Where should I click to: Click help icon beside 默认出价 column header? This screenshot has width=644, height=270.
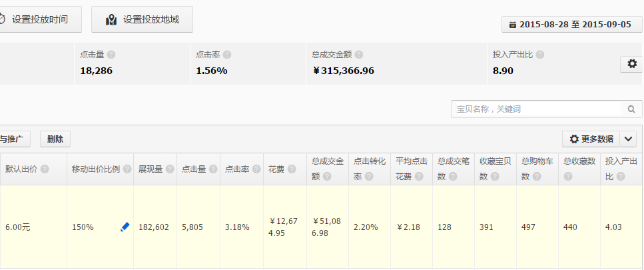point(45,169)
